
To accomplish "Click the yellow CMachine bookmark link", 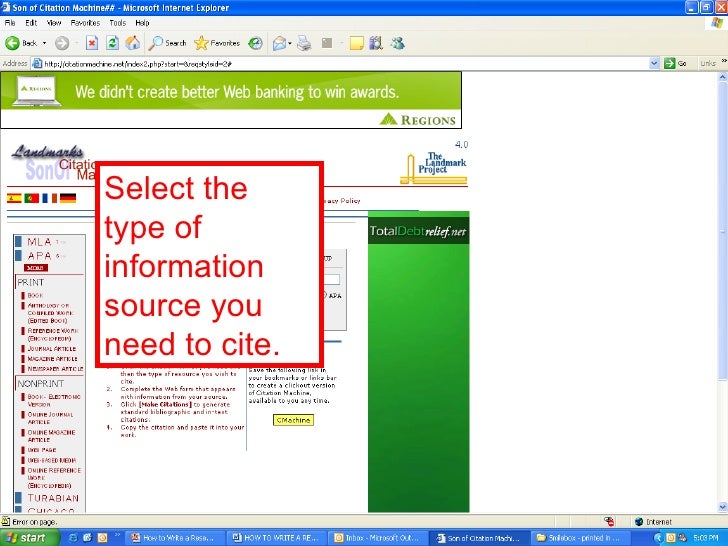I will (x=293, y=420).
